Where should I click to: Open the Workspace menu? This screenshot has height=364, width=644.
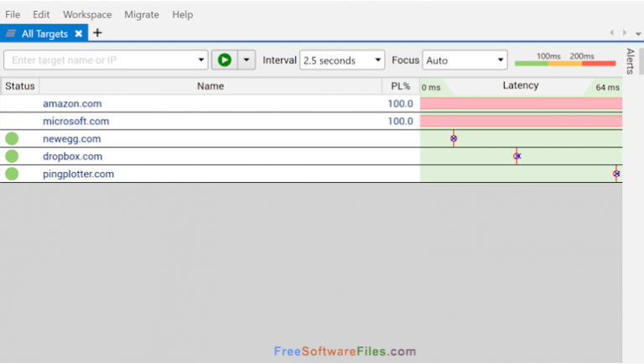pyautogui.click(x=87, y=14)
